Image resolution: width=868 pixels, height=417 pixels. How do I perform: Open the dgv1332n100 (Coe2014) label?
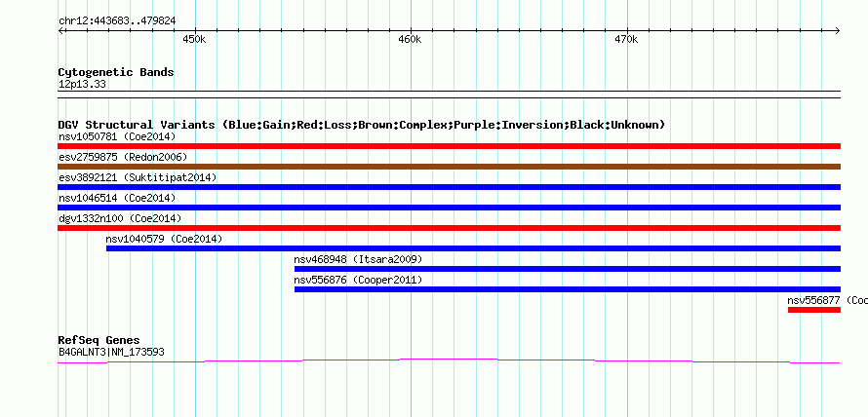pos(120,218)
